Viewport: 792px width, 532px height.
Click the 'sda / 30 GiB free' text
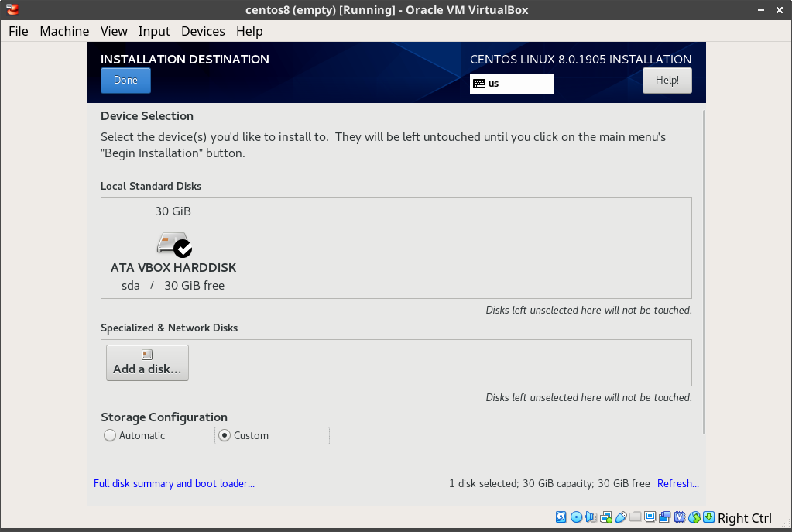(173, 286)
